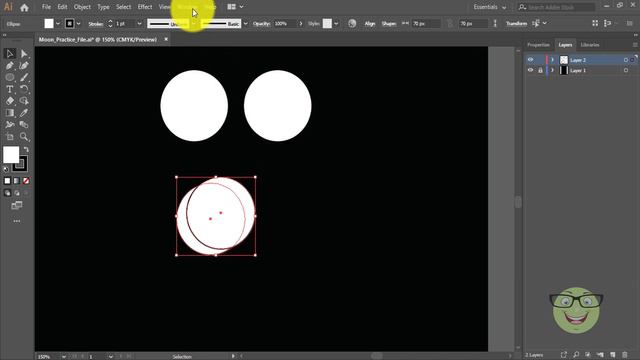Toggle constrain width and height proportions
Screen dimensions: 640x360
coord(450,23)
